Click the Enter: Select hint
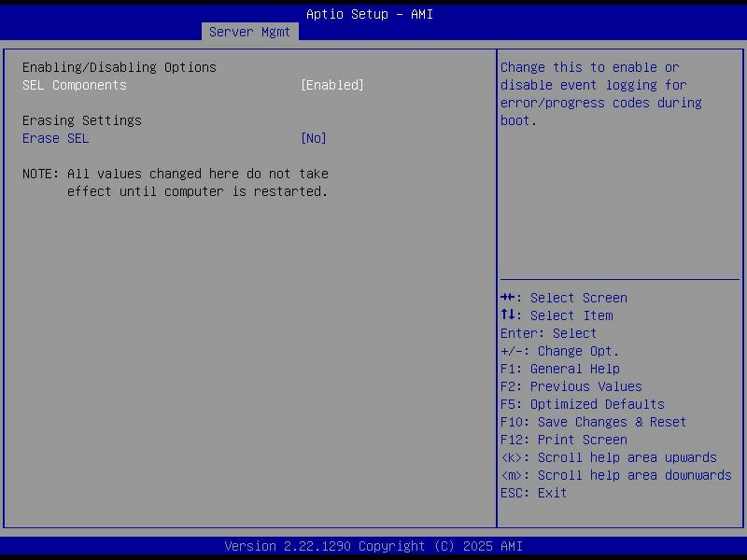 [x=548, y=333]
